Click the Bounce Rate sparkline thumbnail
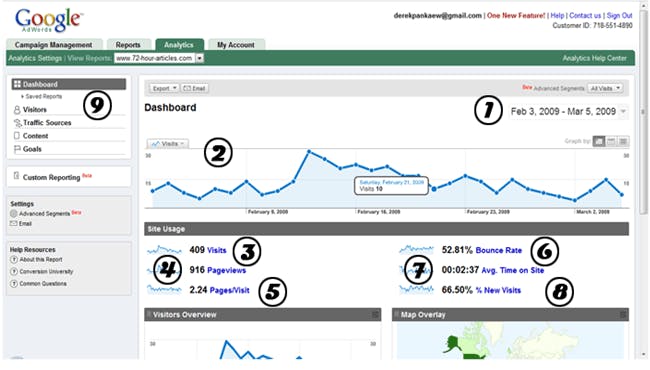The image size is (650, 370). [416, 250]
